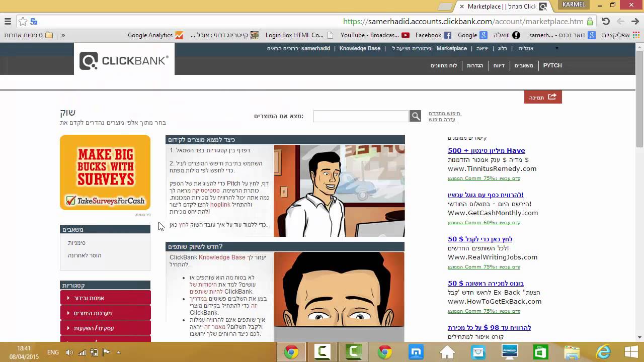Close the Marketplace browser tab

tap(461, 7)
